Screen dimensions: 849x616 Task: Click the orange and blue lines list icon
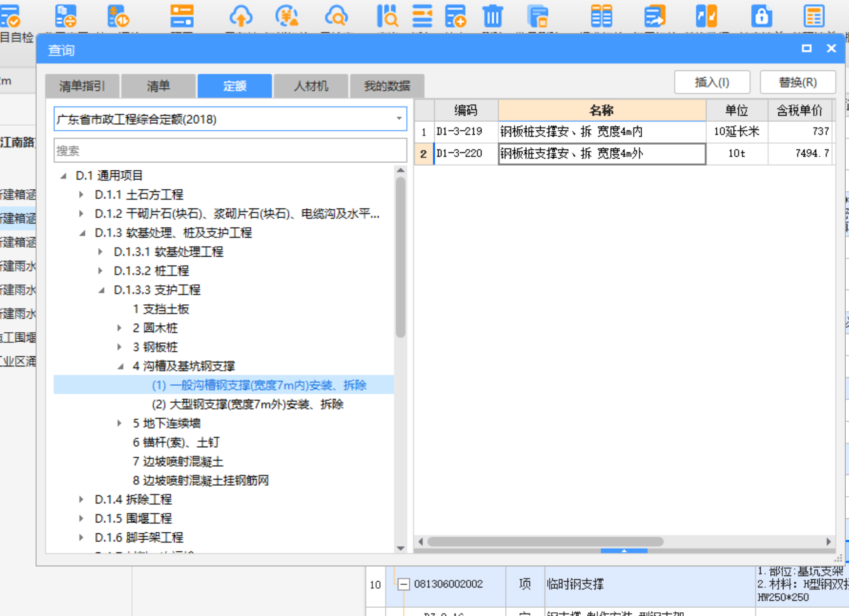pos(422,17)
